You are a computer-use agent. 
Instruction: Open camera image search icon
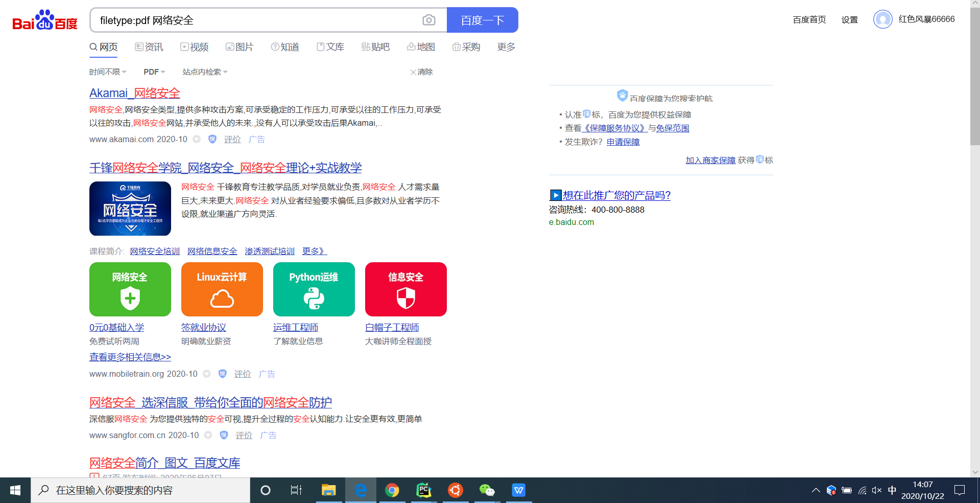click(429, 20)
